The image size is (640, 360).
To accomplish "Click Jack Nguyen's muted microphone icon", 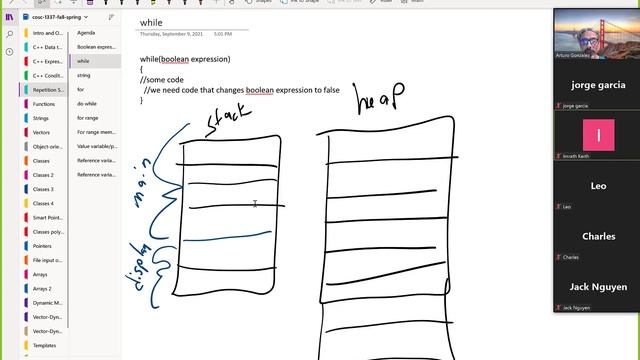I will click(558, 308).
